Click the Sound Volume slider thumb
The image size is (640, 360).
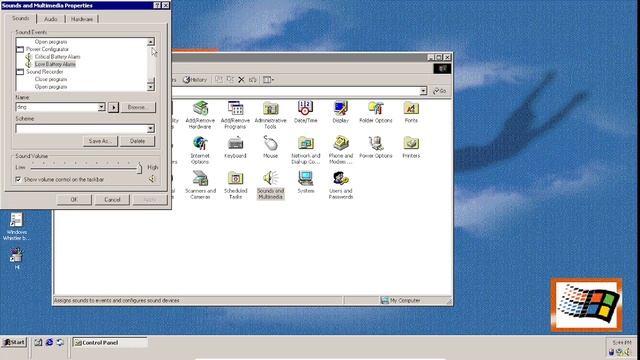click(139, 168)
